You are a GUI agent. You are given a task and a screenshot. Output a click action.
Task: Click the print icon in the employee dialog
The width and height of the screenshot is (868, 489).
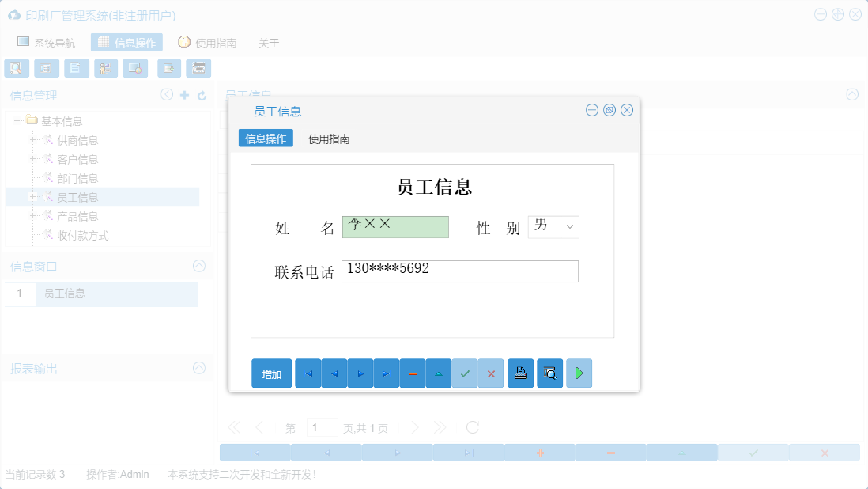click(520, 373)
